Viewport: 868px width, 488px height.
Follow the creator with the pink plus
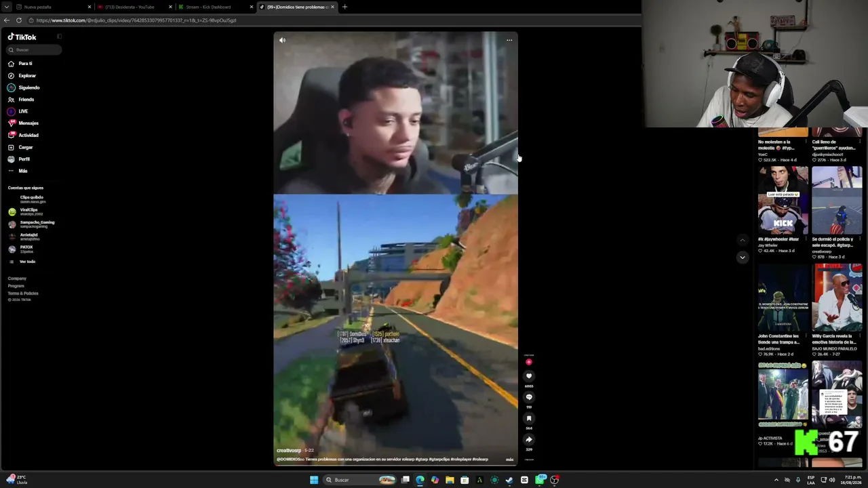[529, 362]
